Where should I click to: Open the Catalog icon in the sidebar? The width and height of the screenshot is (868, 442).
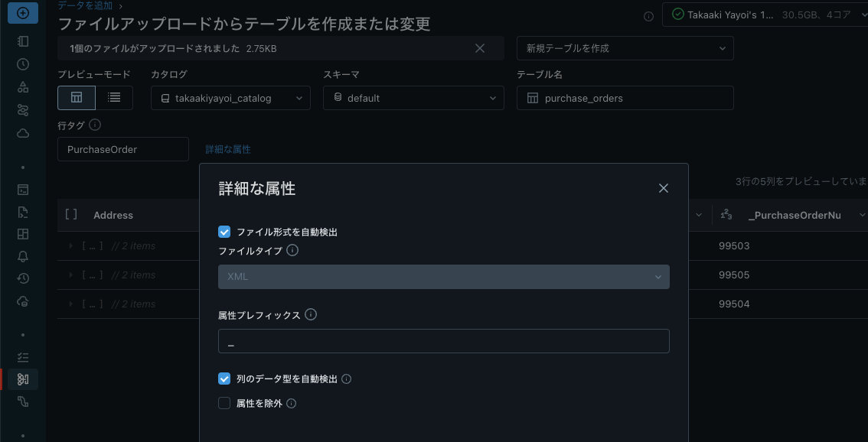coord(22,87)
